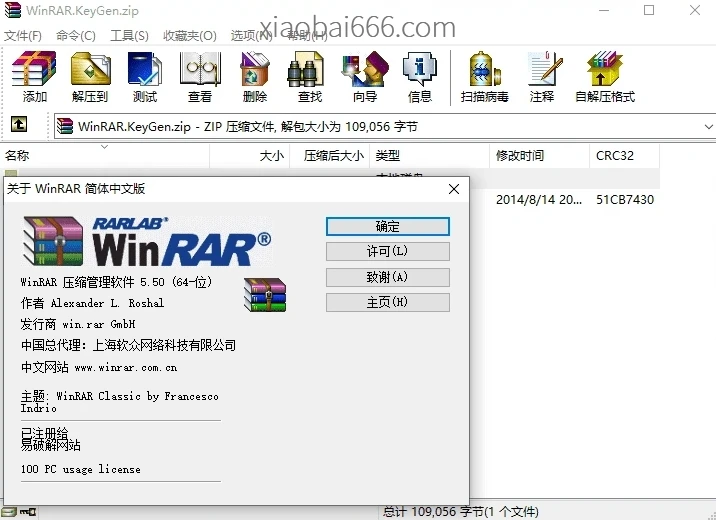Viewport: 716px width, 520px height.
Task: Sort by 类型 column header
Action: pyautogui.click(x=429, y=156)
